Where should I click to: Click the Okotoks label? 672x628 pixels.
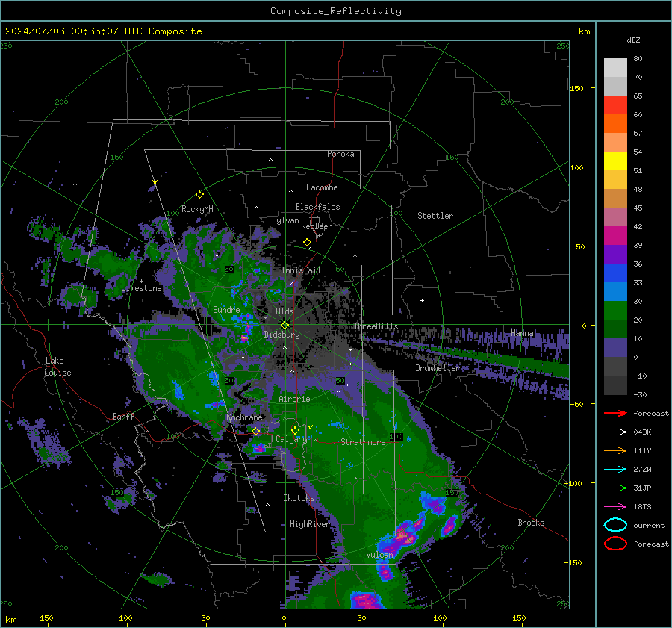coord(299,498)
